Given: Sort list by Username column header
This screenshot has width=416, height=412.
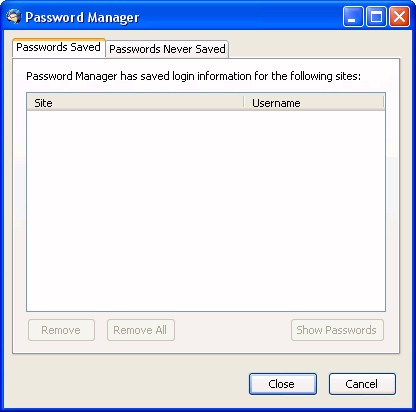Looking at the screenshot, I should click(314, 103).
